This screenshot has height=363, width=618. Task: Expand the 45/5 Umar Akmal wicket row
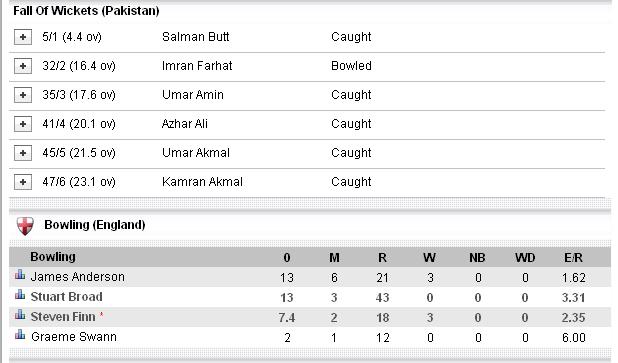(x=23, y=153)
